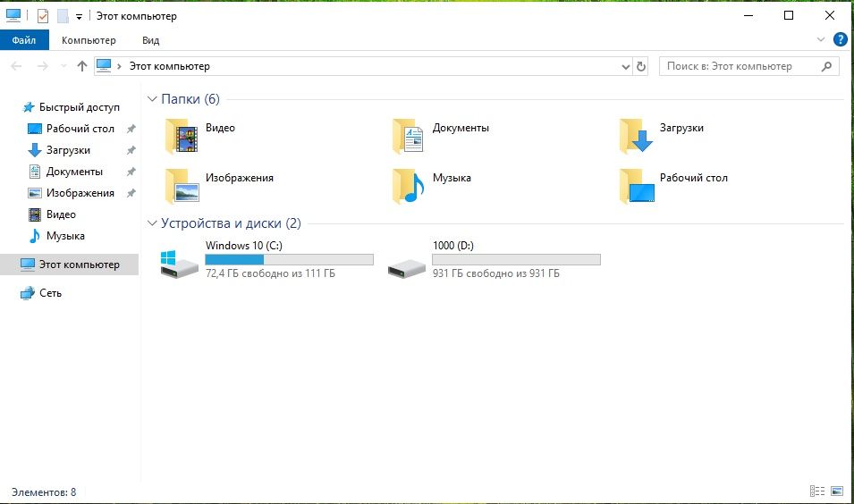Open the Видео folder in the Папки section

[x=200, y=136]
